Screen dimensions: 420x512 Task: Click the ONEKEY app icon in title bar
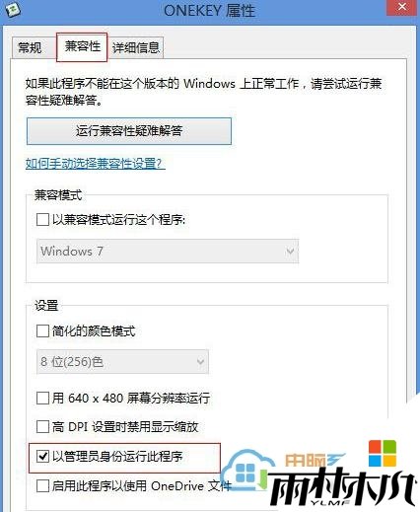(x=12, y=9)
